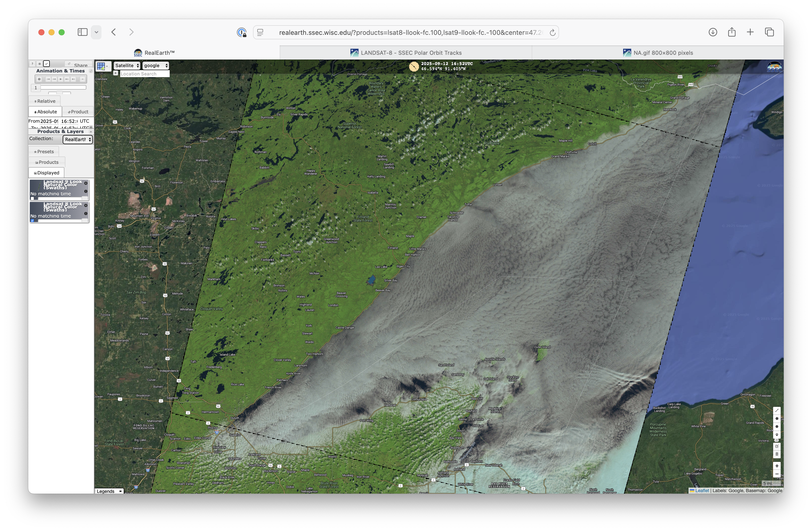Open info for Landsat 8 Look layer
The image size is (812, 531).
pos(86,214)
